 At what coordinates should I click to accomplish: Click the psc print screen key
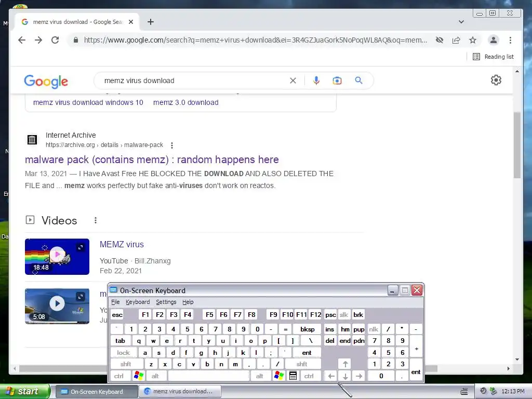point(330,315)
